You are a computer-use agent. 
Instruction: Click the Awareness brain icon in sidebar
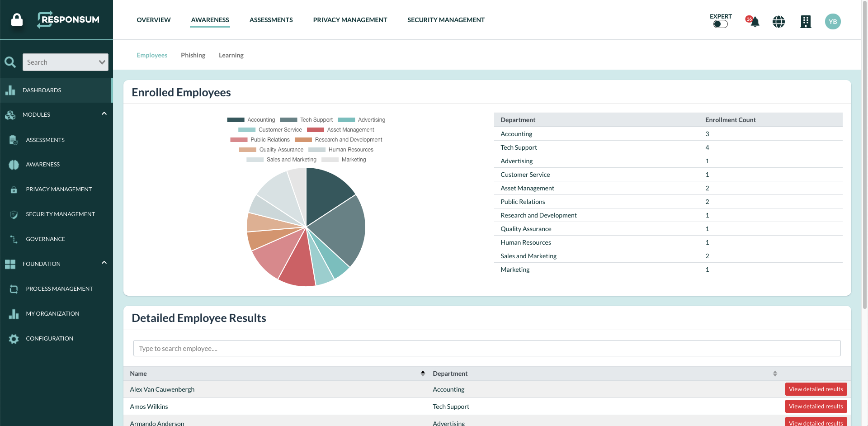[x=13, y=164]
